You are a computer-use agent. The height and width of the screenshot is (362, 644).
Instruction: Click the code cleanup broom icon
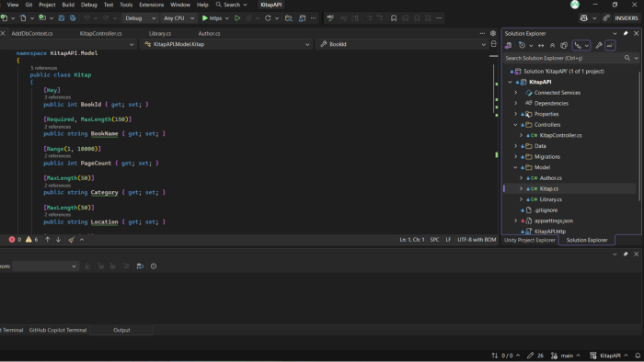71,240
